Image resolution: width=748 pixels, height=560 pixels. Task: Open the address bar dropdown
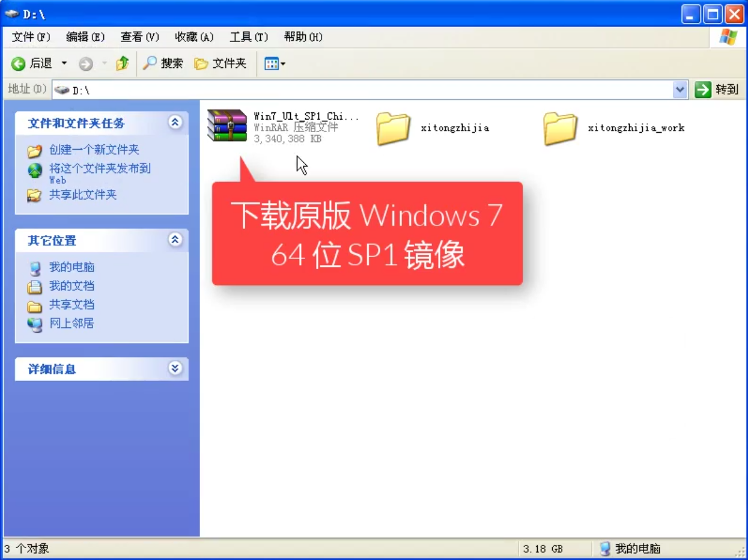(680, 90)
